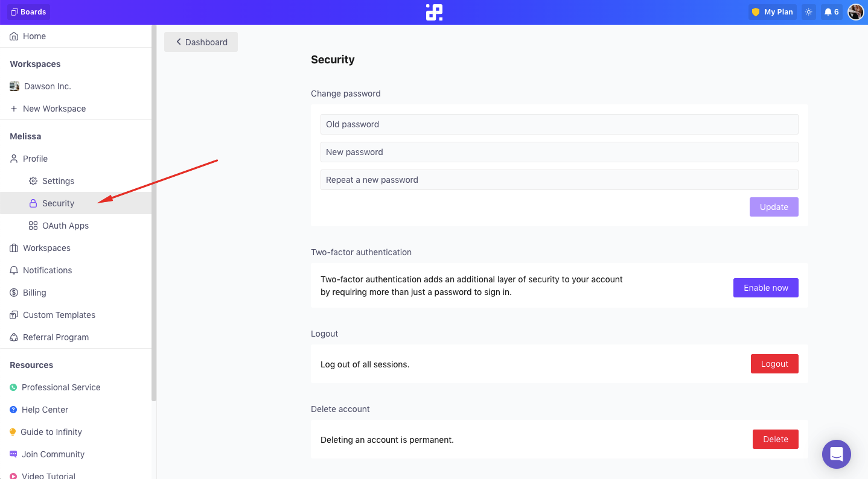The width and height of the screenshot is (868, 479).
Task: Click the plus icon for New Workspace
Action: click(x=14, y=109)
